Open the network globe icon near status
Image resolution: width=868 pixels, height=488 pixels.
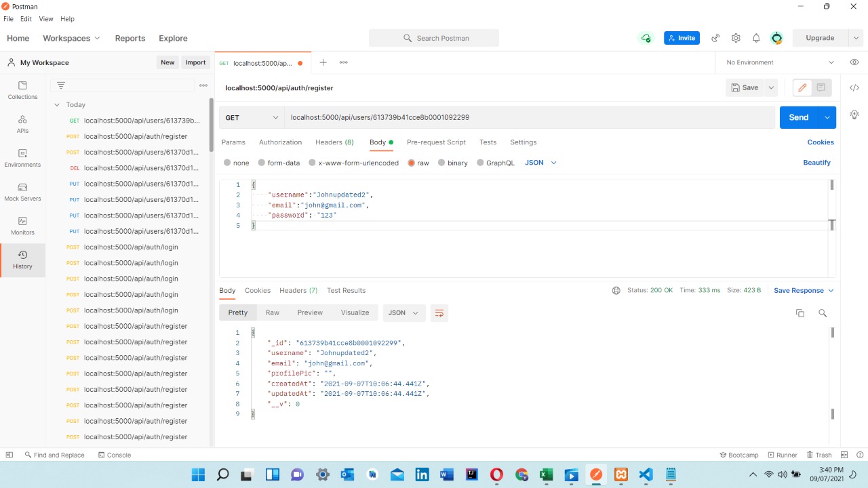point(616,290)
